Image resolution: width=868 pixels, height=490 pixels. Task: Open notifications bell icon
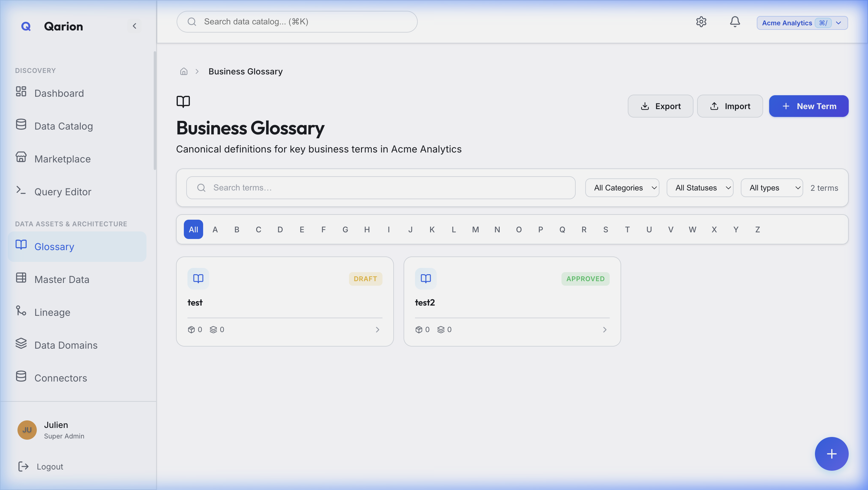734,22
